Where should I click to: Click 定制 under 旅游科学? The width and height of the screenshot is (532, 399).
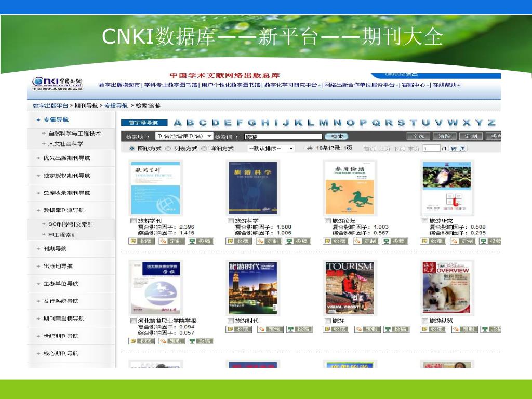269,241
